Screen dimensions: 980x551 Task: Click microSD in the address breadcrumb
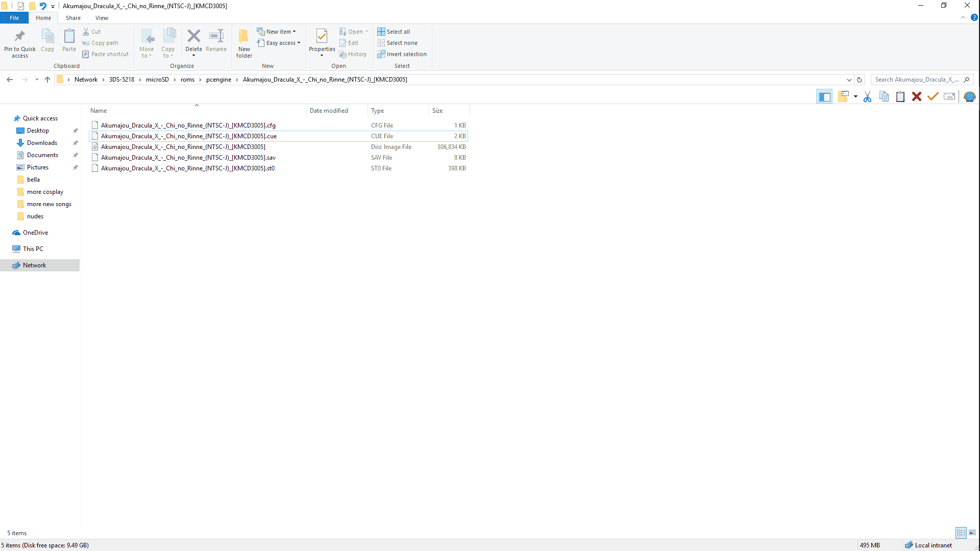tap(157, 80)
